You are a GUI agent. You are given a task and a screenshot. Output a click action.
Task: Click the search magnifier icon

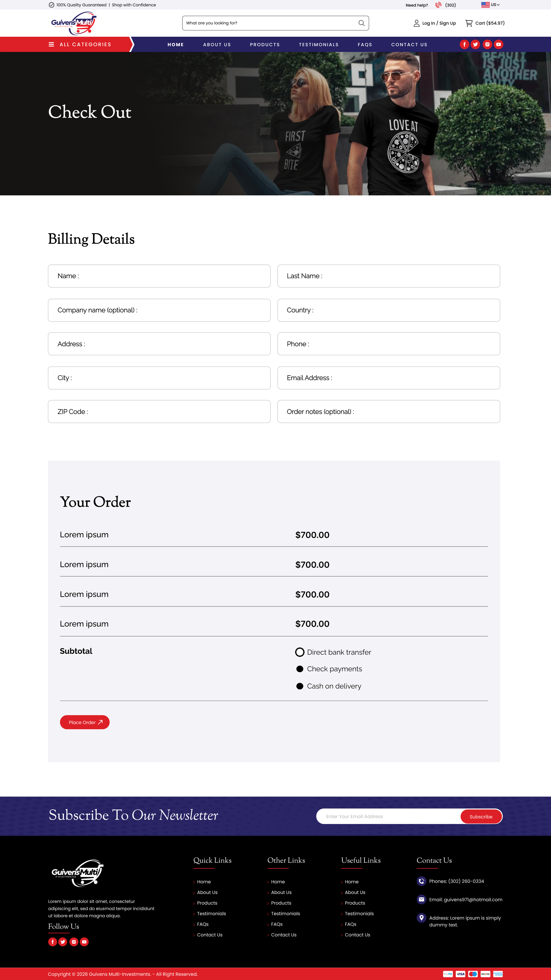tap(361, 23)
